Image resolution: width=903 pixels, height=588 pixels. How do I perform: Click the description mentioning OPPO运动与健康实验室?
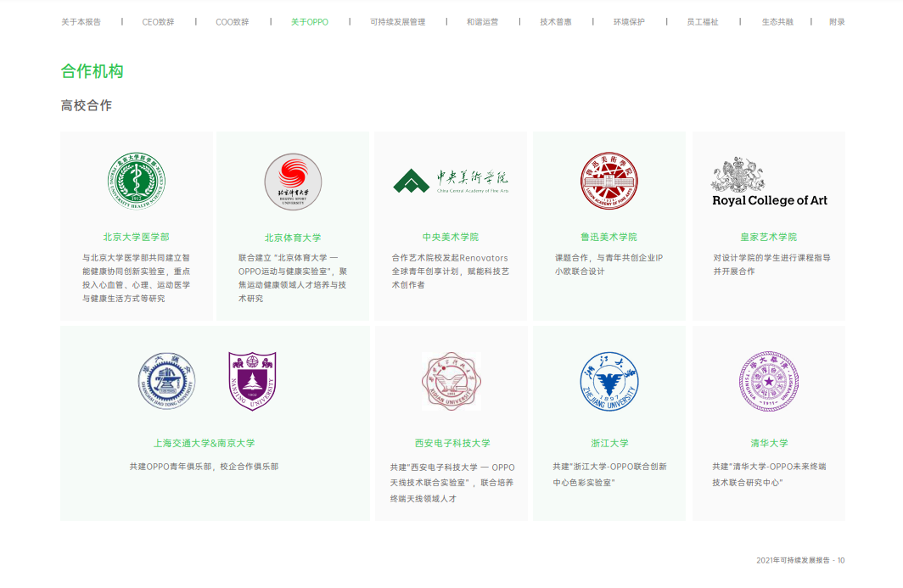[293, 278]
